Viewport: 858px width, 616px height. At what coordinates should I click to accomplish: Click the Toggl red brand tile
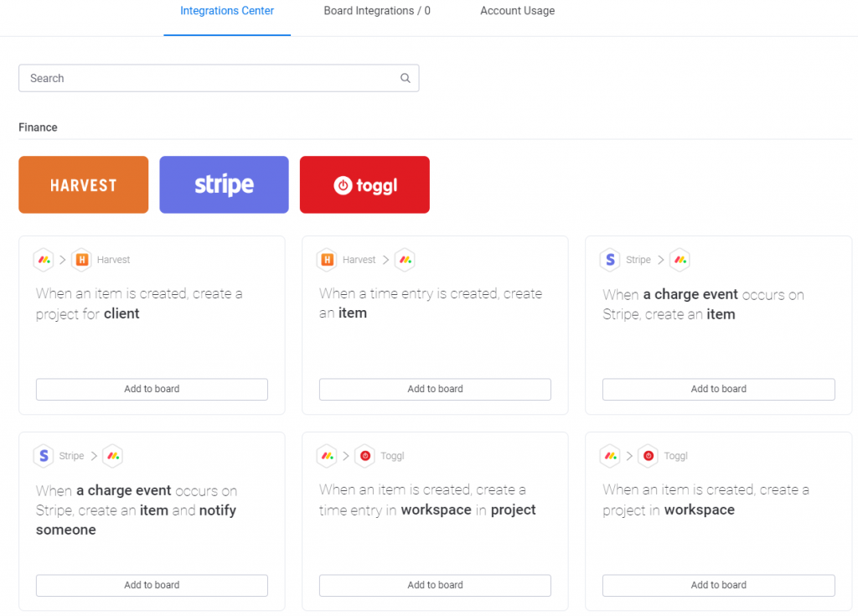click(364, 184)
